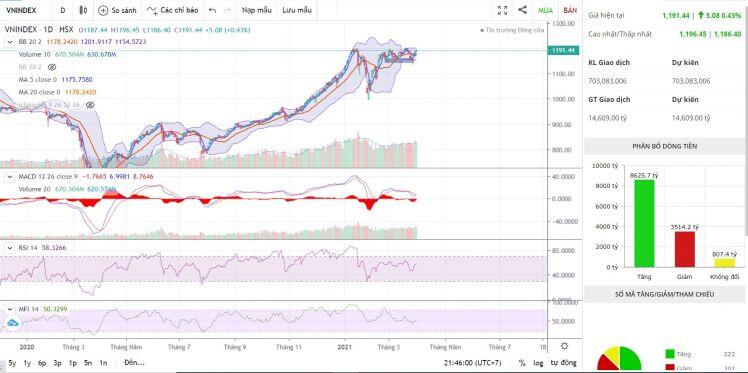
Task: Click the Thị trường Đóng cửa status
Action: (513, 30)
